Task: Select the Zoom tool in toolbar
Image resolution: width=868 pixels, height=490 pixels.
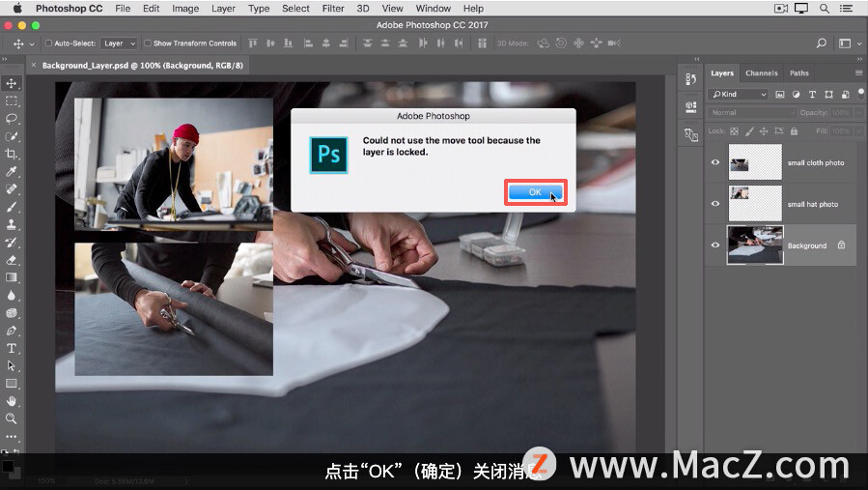Action: 12,418
